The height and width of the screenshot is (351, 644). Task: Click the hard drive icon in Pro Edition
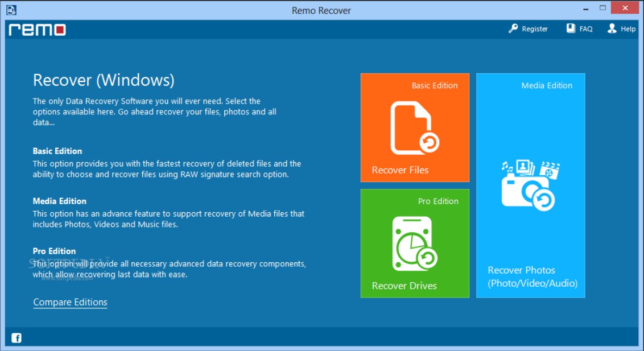(415, 243)
